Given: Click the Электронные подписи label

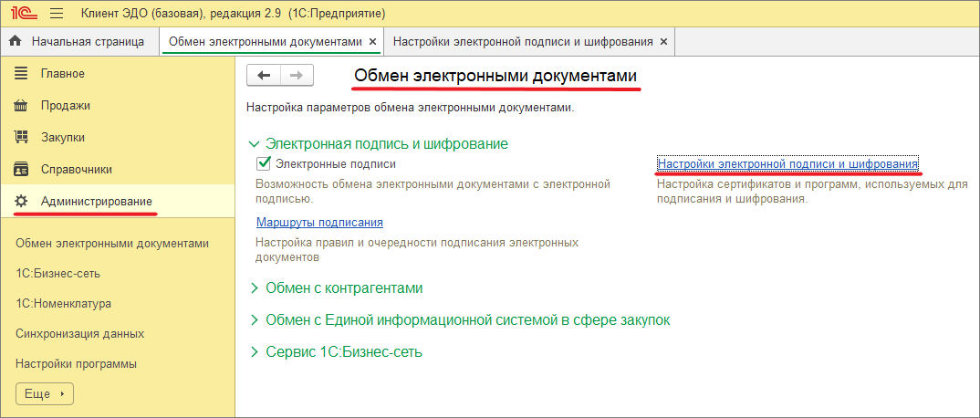Looking at the screenshot, I should point(337,163).
